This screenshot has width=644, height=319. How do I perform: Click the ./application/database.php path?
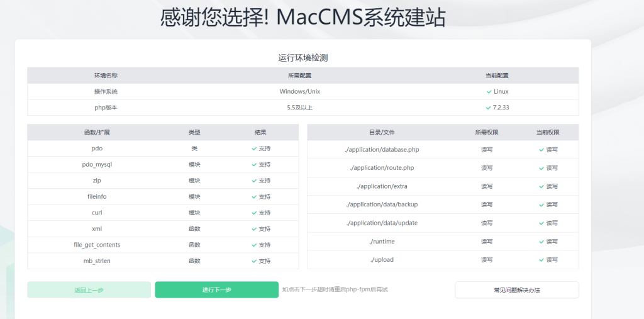pos(382,150)
